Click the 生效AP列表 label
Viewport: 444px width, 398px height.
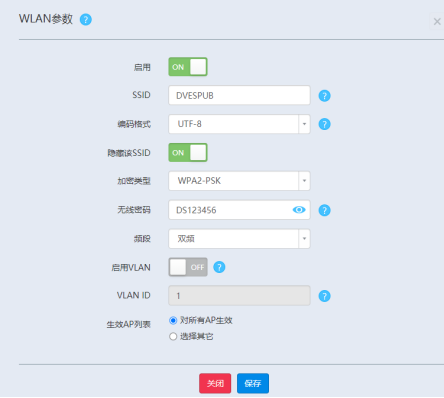(x=129, y=325)
